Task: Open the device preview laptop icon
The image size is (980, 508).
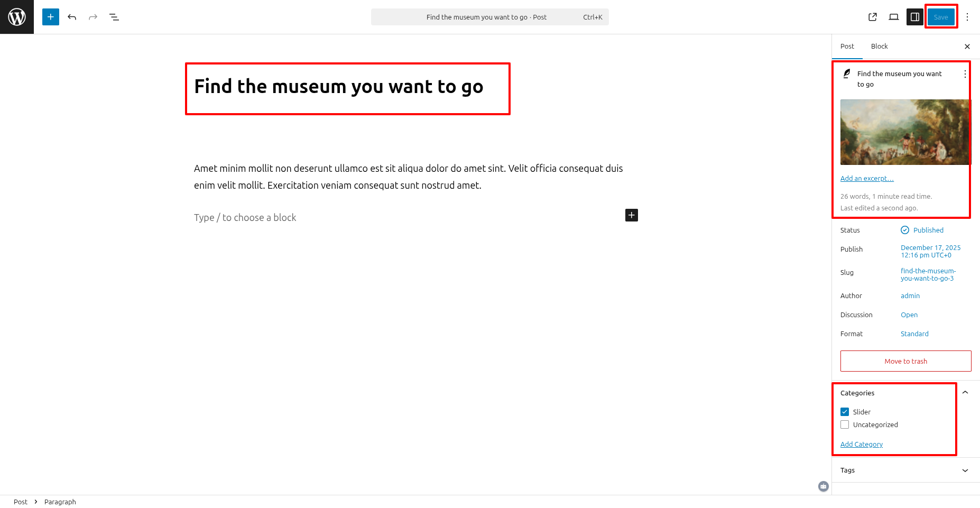Action: click(894, 17)
